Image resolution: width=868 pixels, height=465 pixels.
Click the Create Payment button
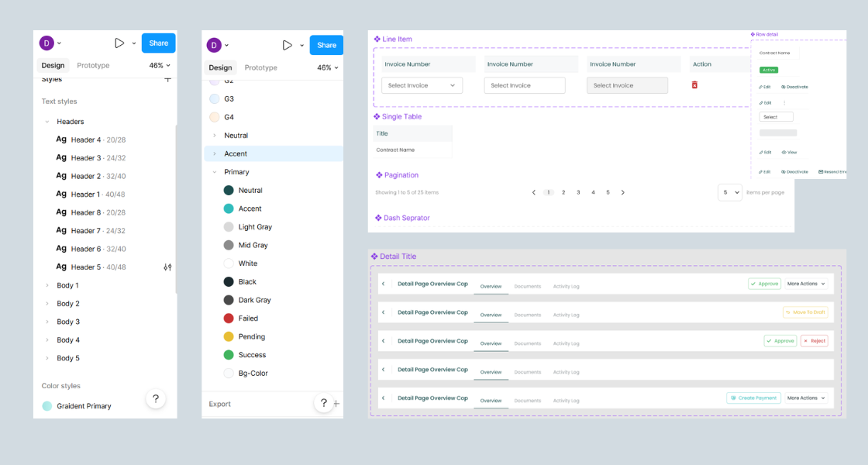click(753, 398)
